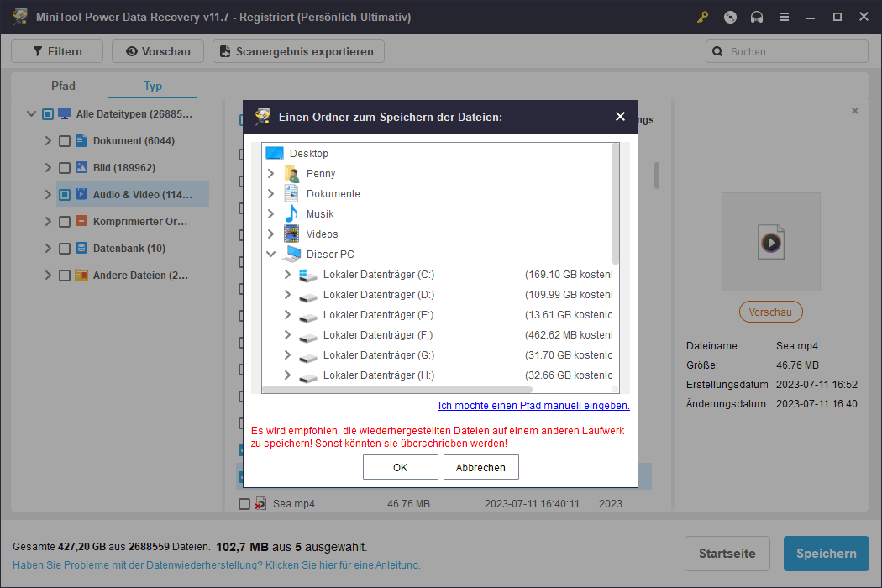Toggle the Audio & Video checkbox
Screen dimensions: 882x588
pyautogui.click(x=65, y=195)
